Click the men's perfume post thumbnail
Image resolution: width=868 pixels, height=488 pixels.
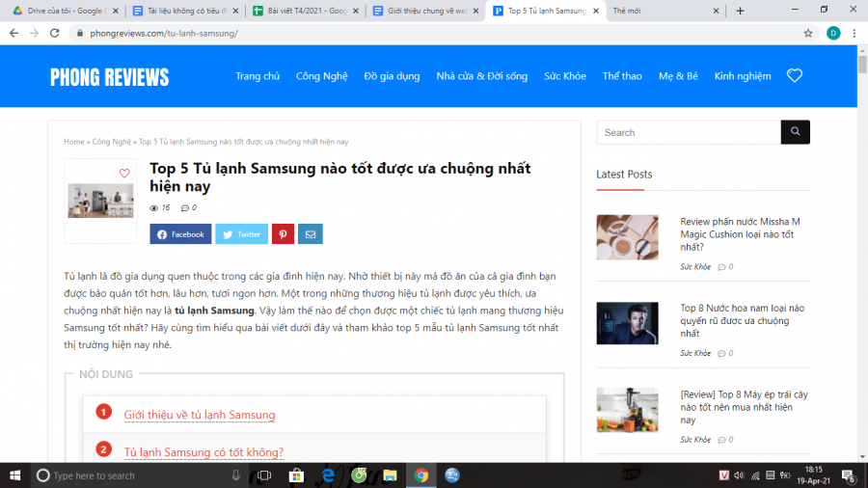click(627, 323)
